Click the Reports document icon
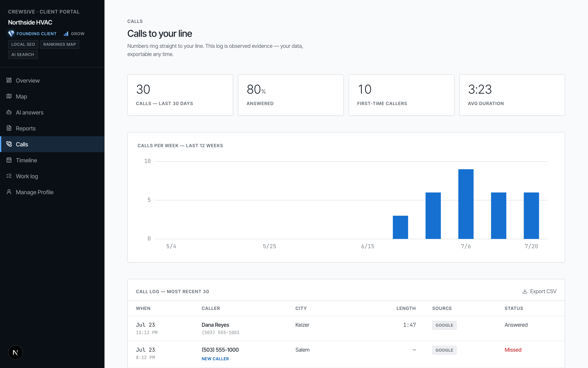The width and height of the screenshot is (588, 368). pyautogui.click(x=9, y=128)
